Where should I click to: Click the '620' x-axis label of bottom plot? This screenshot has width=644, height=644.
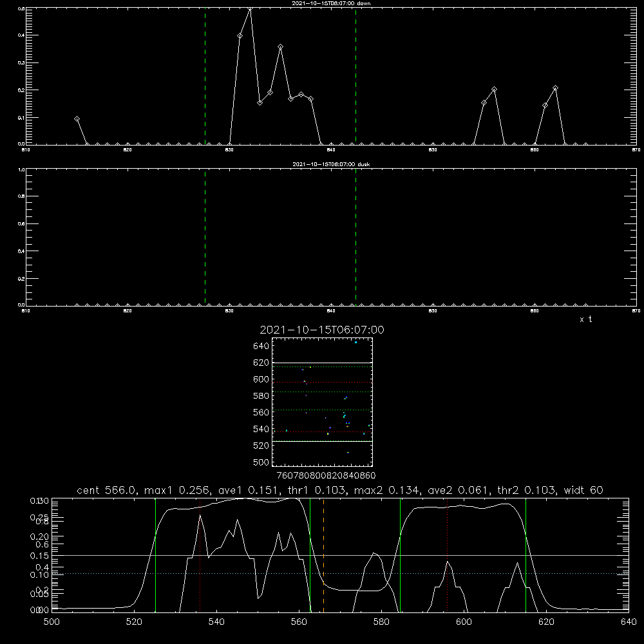point(546,622)
